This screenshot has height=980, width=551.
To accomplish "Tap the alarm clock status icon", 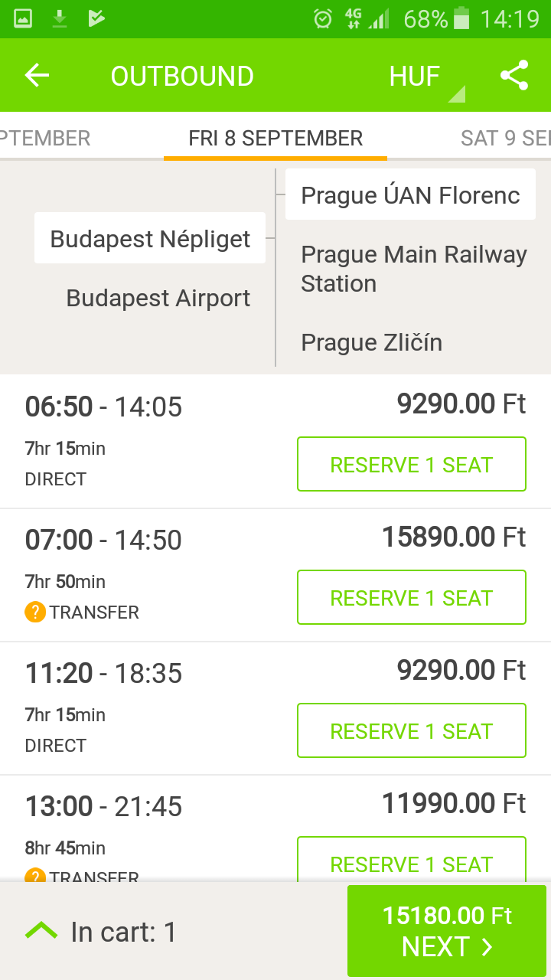I will point(323,18).
